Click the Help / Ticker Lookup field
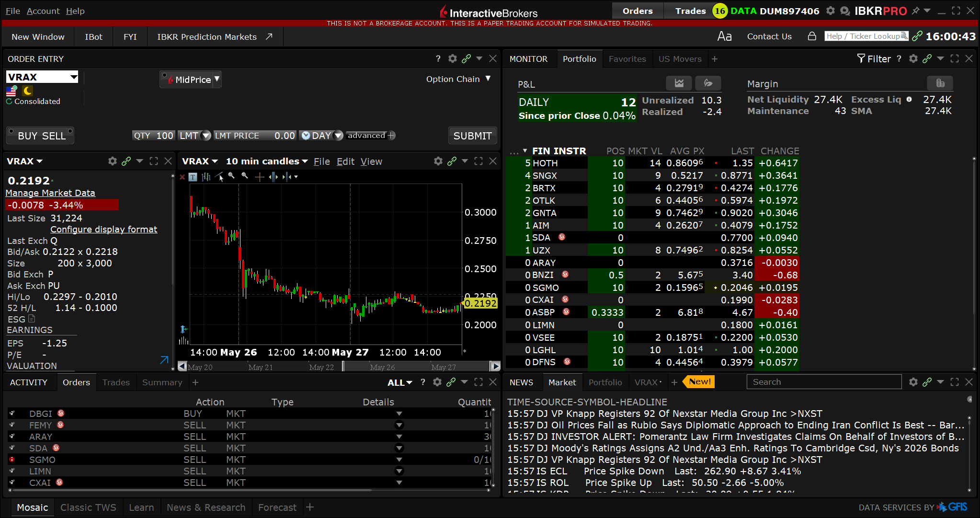Image resolution: width=980 pixels, height=518 pixels. pos(866,36)
